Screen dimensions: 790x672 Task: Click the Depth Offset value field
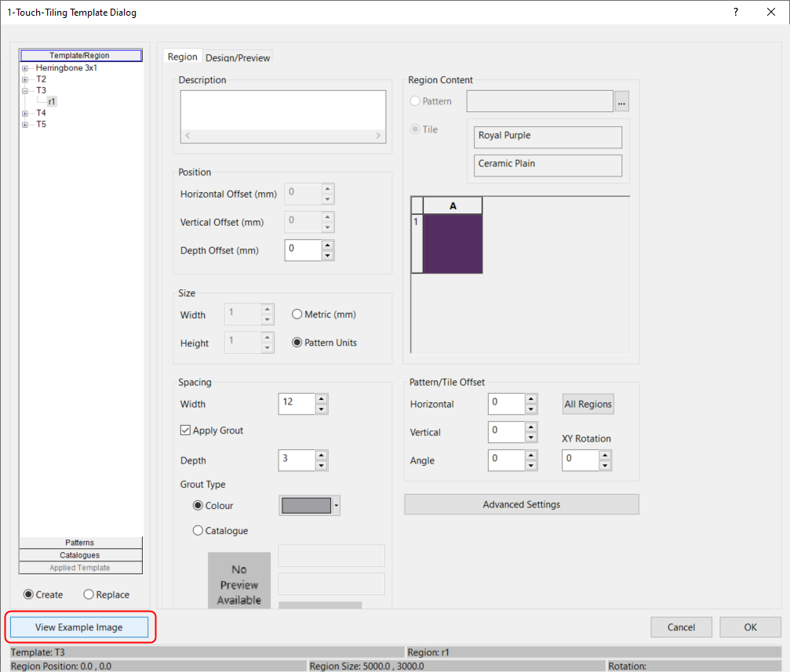click(304, 250)
